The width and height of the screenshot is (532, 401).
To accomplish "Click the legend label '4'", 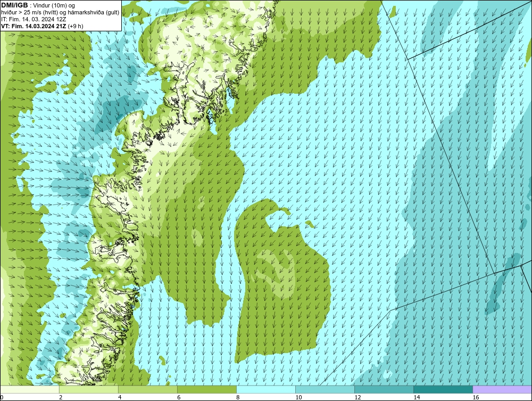I will 120,397.
